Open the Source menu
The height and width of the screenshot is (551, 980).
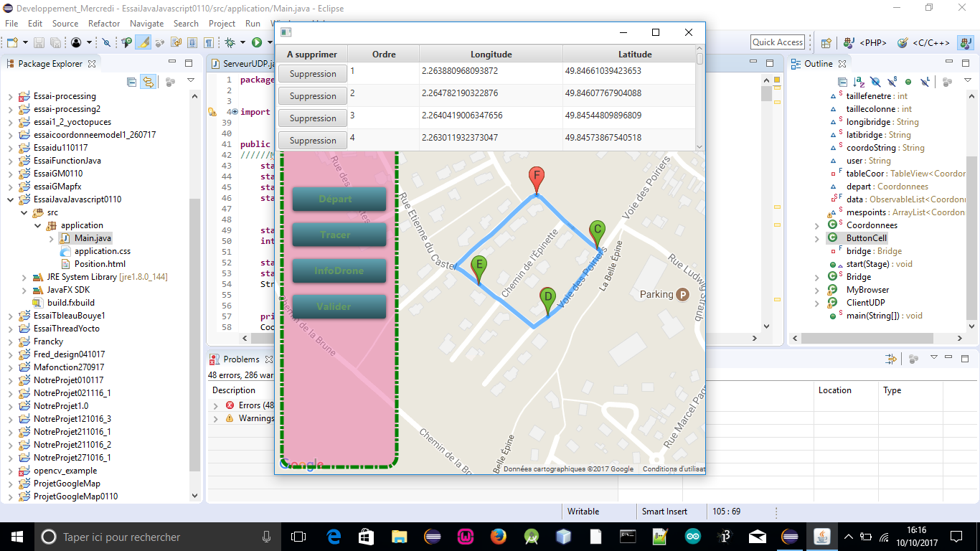65,24
